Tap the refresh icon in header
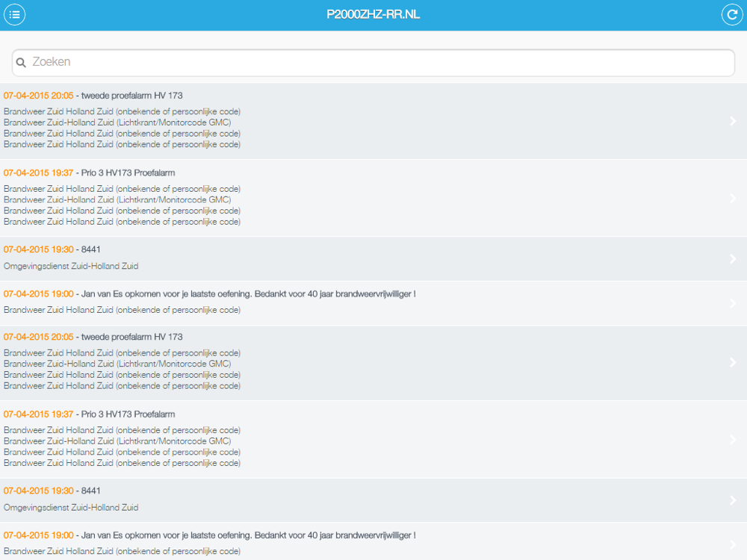 point(732,15)
